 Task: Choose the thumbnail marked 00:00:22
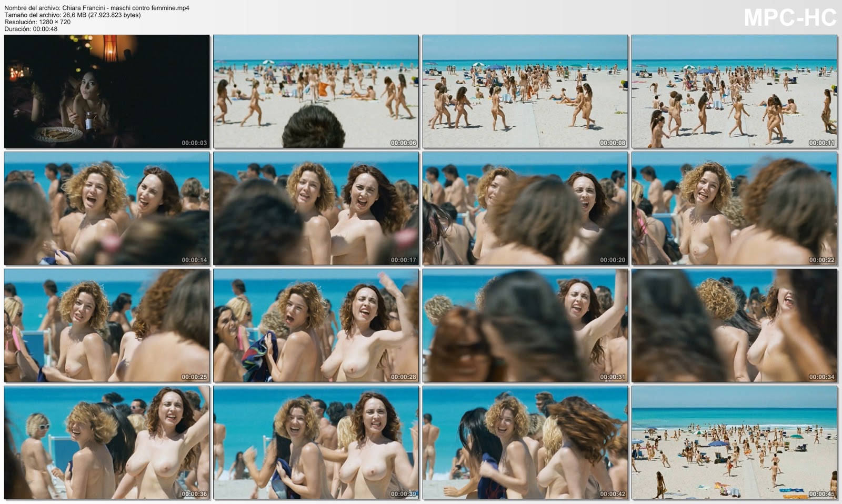[x=734, y=209]
